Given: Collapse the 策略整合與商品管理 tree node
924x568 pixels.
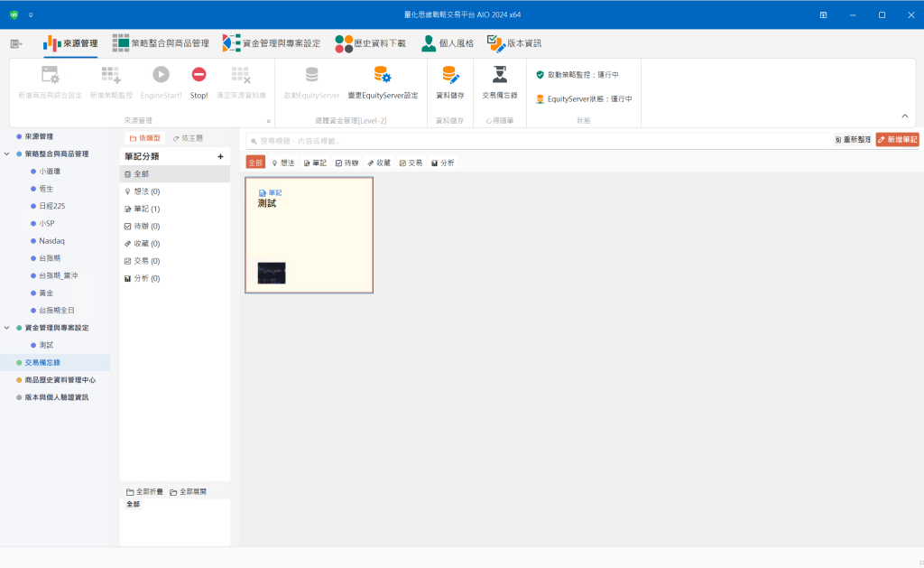Looking at the screenshot, I should [x=7, y=154].
